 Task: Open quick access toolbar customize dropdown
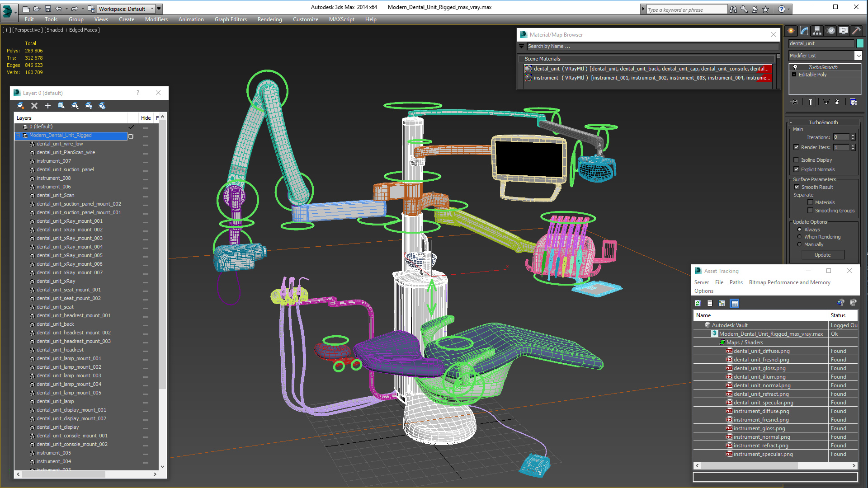[159, 9]
